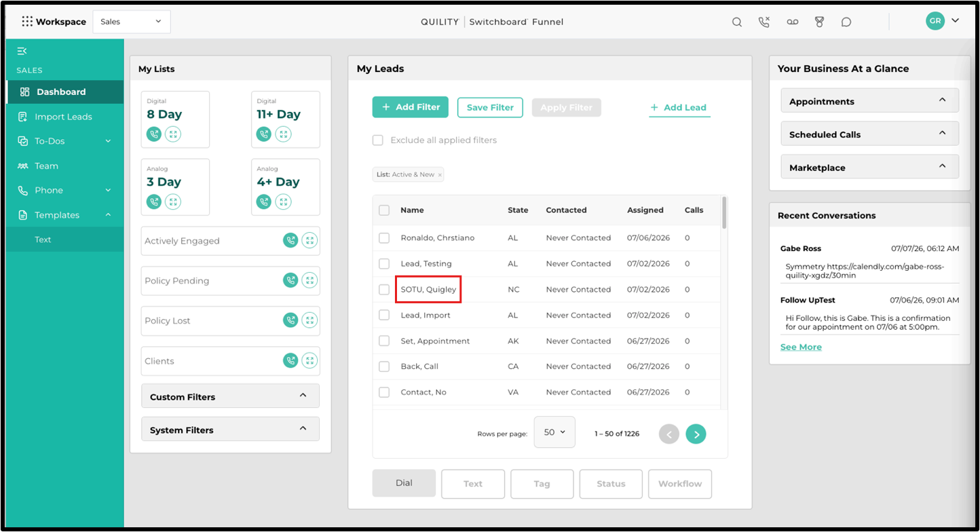Open the missed calls phone icon in header
980x532 pixels.
[764, 22]
